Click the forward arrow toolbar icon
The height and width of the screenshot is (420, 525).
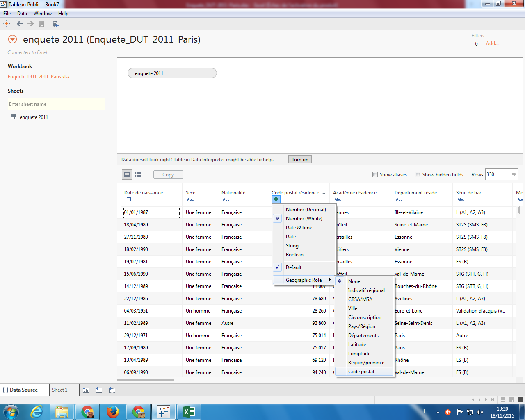pyautogui.click(x=30, y=24)
